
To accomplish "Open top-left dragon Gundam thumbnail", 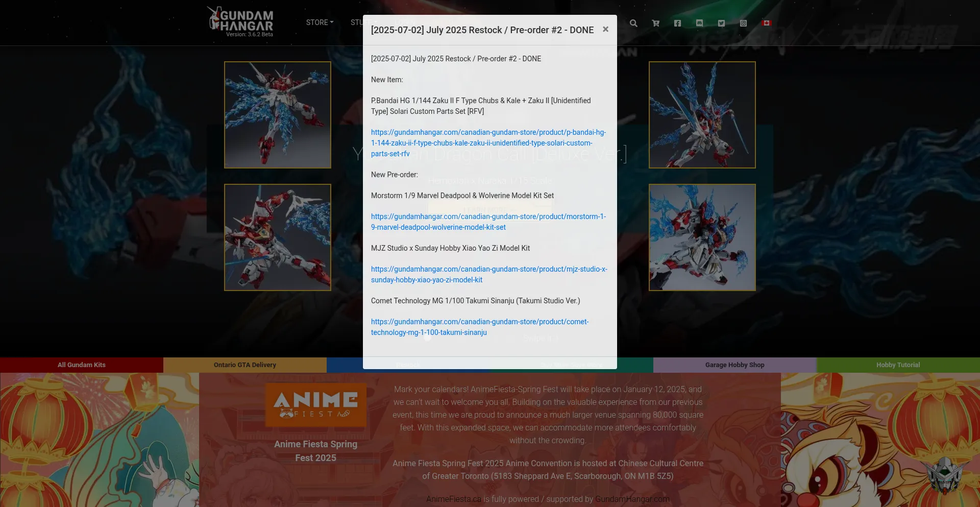I will tap(278, 115).
